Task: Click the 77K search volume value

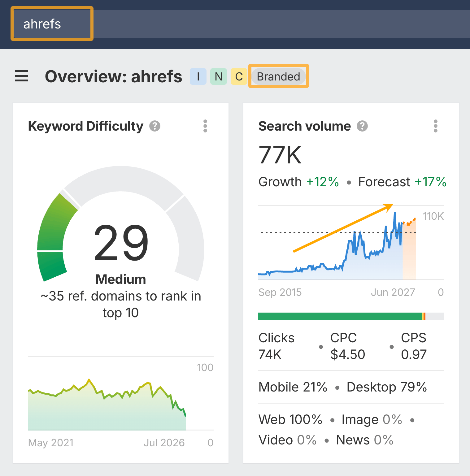Action: (280, 155)
